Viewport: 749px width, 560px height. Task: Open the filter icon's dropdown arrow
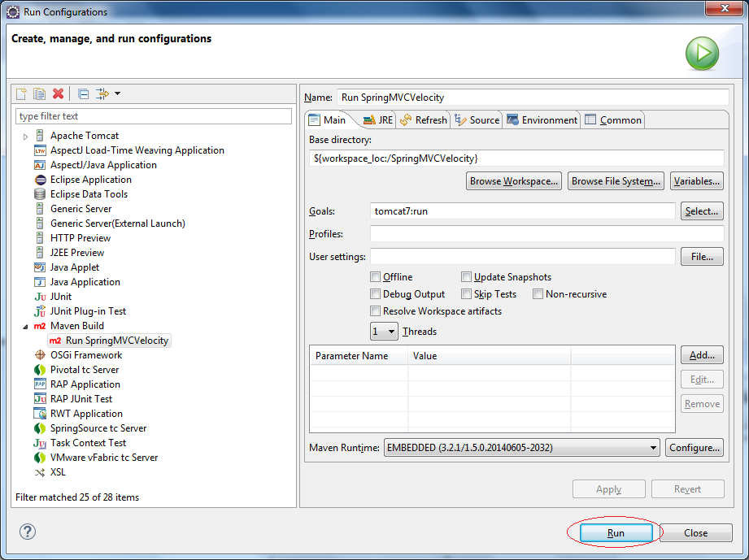tap(117, 93)
